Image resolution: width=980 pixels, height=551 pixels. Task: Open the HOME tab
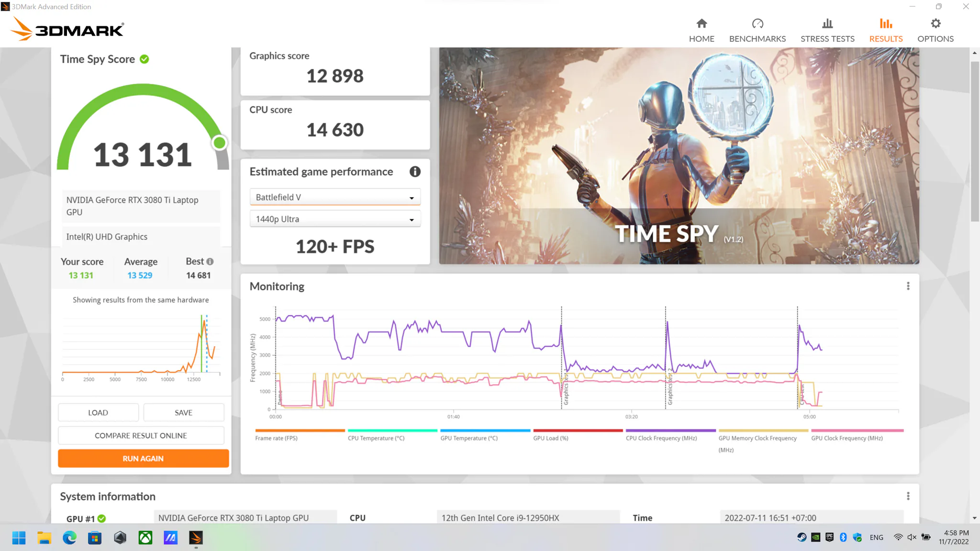702,31
